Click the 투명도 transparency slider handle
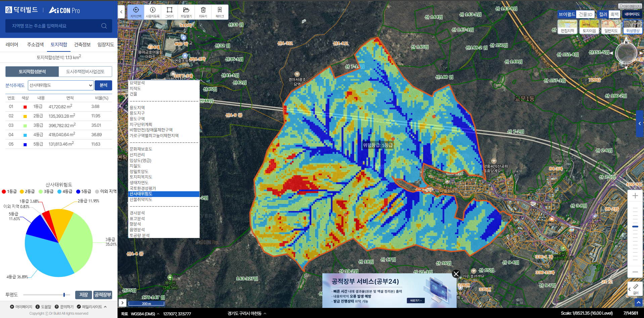The width and height of the screenshot is (644, 318). (x=64, y=295)
